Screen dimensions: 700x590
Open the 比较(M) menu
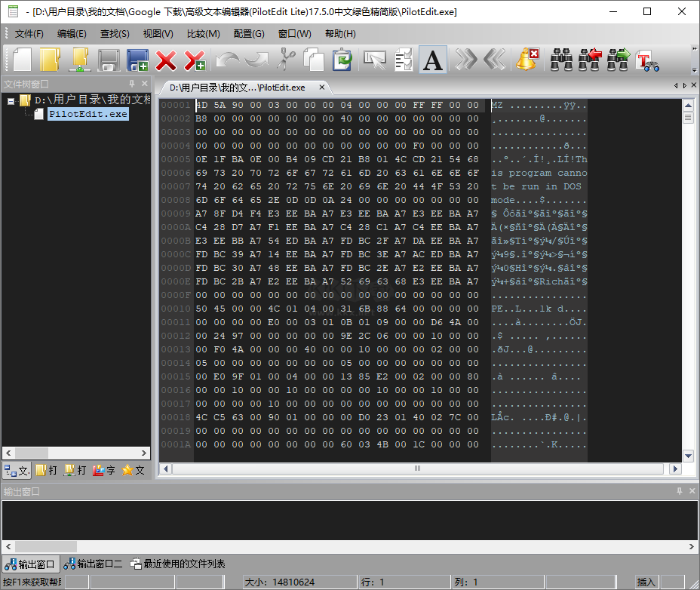[204, 34]
